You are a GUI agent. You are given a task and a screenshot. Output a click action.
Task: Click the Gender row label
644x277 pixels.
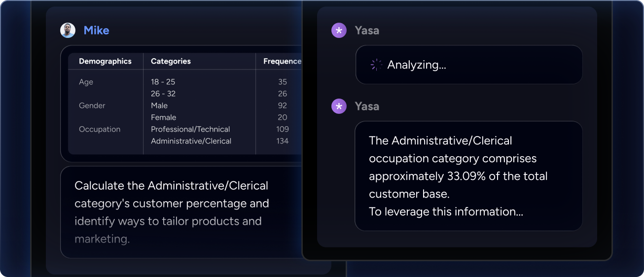click(x=92, y=105)
